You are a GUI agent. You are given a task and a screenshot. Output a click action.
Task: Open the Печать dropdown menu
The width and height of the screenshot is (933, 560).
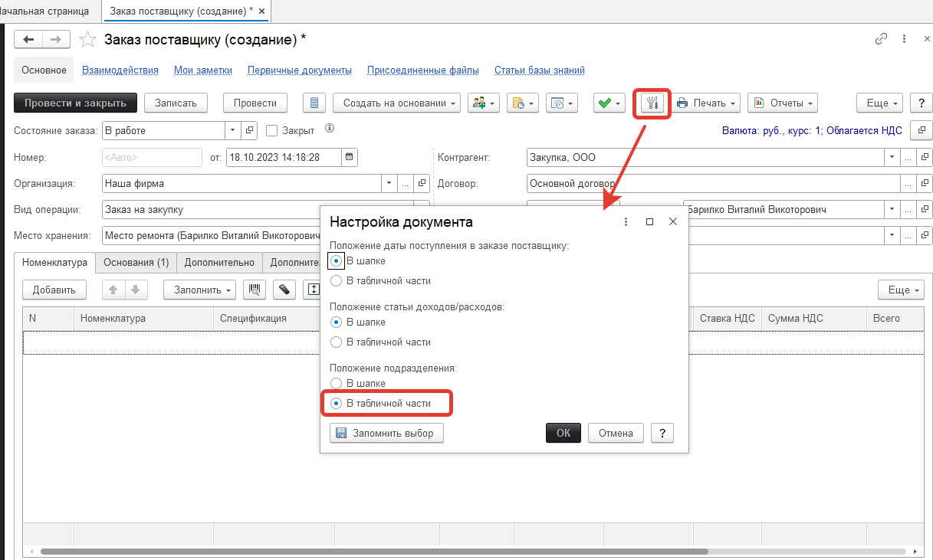tap(706, 103)
